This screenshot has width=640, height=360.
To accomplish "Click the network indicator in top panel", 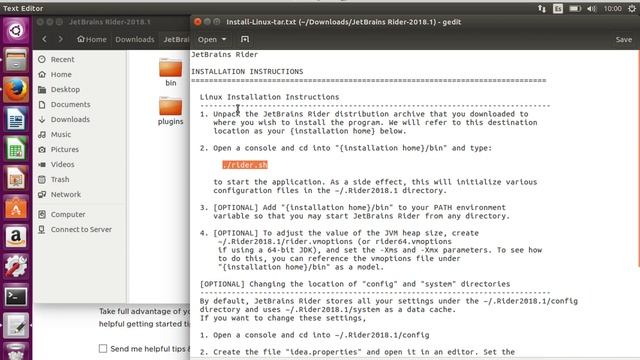I will [542, 9].
